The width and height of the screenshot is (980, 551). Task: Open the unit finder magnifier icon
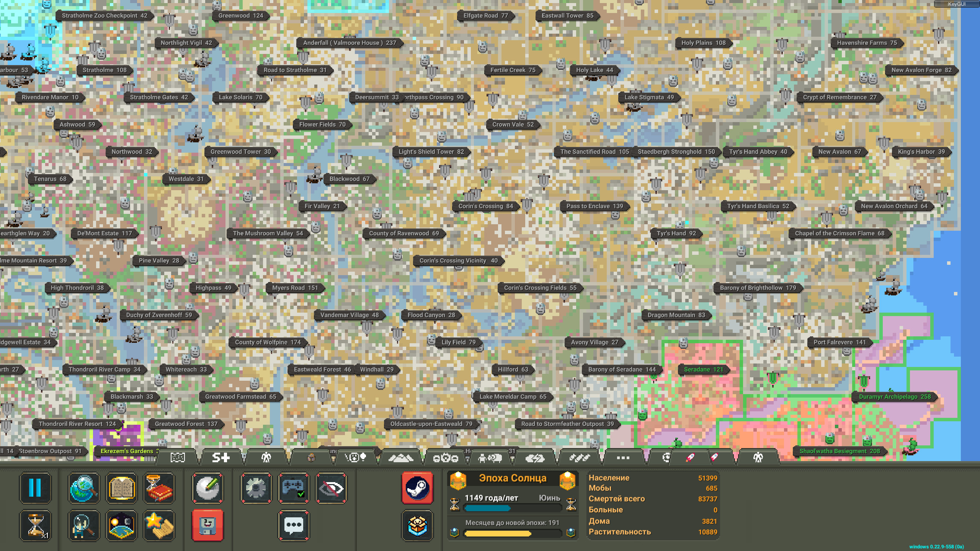pos(83,525)
